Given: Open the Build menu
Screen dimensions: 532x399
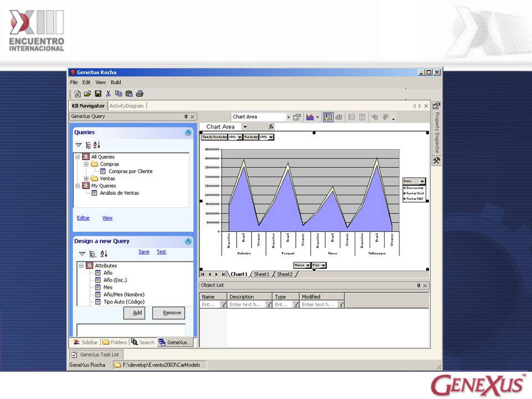Looking at the screenshot, I should coord(116,83).
